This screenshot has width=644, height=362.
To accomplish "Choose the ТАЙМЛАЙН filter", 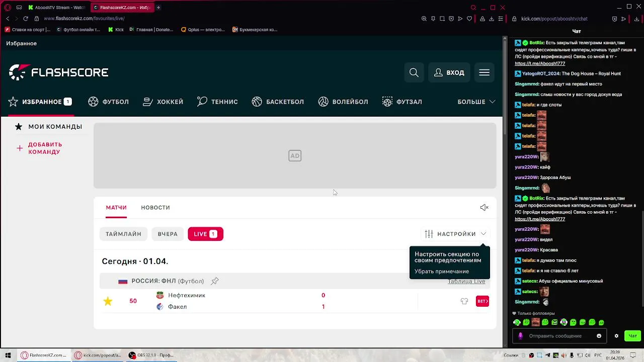I will coord(123,234).
